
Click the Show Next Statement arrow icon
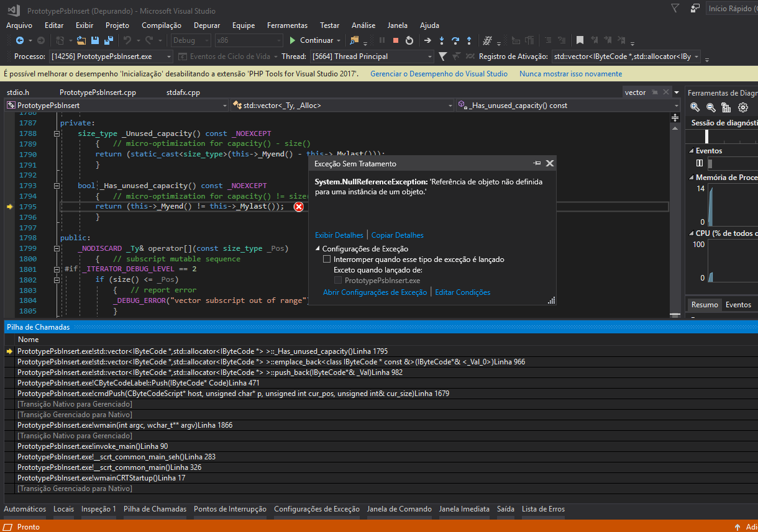coord(429,40)
